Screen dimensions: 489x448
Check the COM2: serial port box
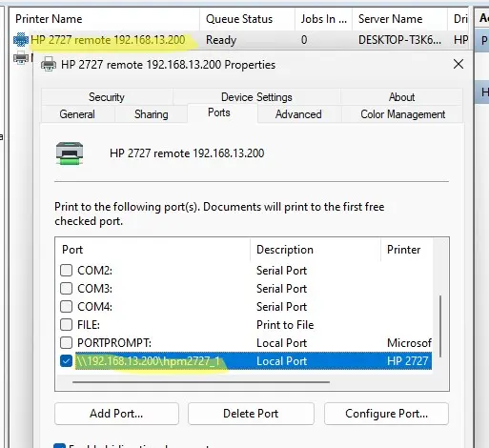[x=66, y=271]
